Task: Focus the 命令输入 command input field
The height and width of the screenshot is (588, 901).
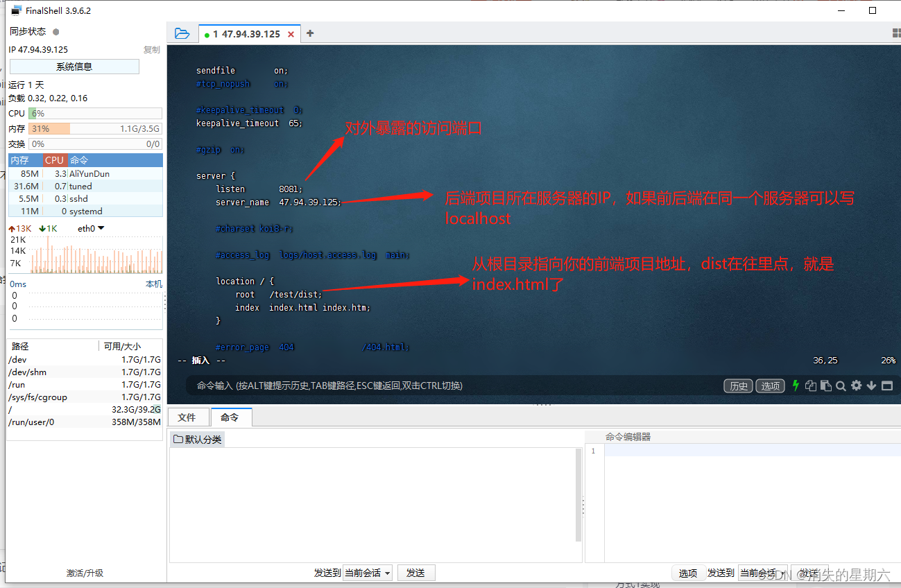Action: 451,386
